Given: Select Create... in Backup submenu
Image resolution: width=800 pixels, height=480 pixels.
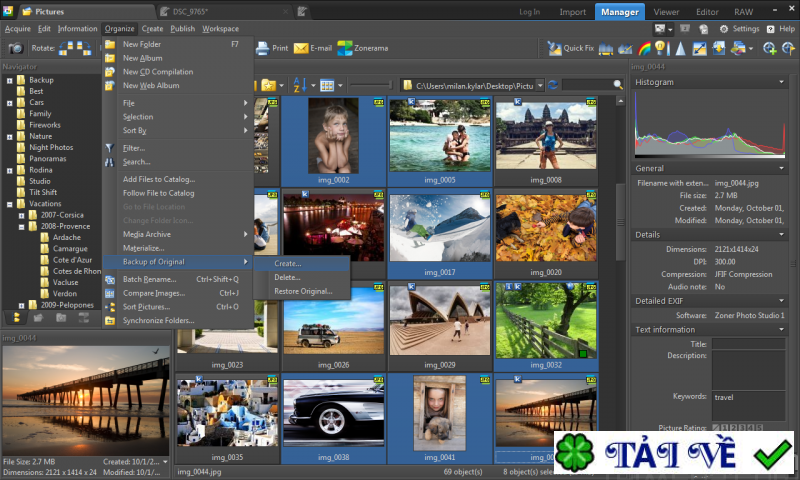Looking at the screenshot, I should pyautogui.click(x=287, y=263).
